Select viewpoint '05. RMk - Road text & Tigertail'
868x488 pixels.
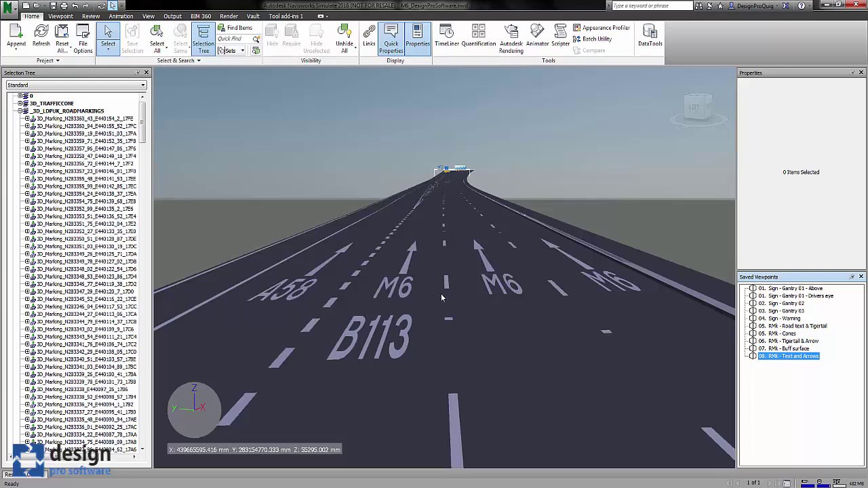[792, 326]
